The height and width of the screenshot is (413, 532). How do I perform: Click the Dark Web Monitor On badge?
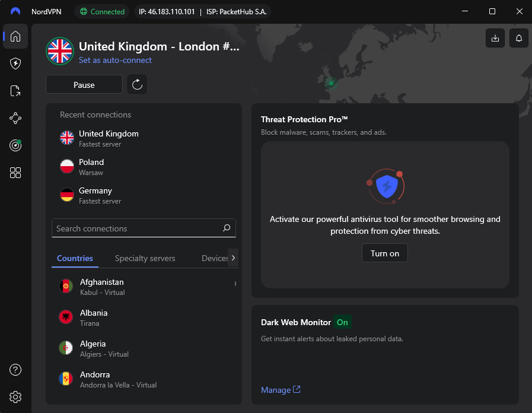342,322
